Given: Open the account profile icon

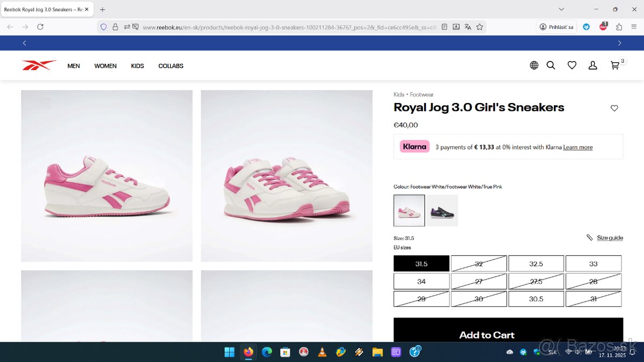Looking at the screenshot, I should pos(592,65).
